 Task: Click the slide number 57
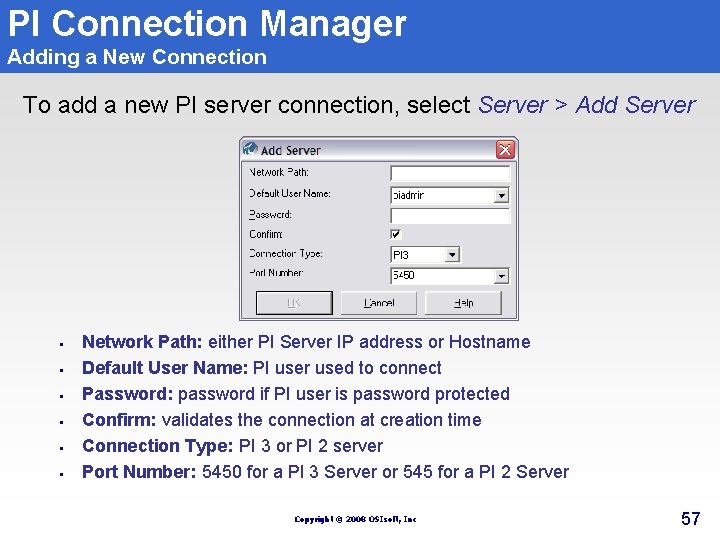click(x=690, y=518)
